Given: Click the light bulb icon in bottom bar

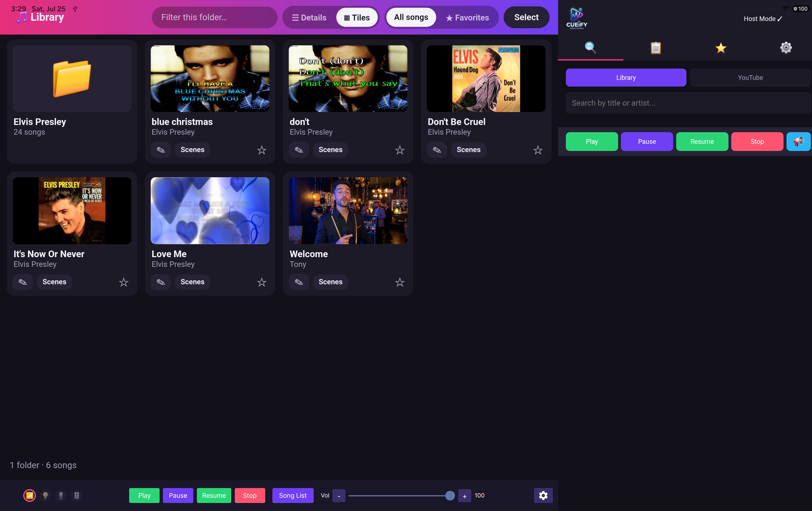Looking at the screenshot, I should pos(45,495).
